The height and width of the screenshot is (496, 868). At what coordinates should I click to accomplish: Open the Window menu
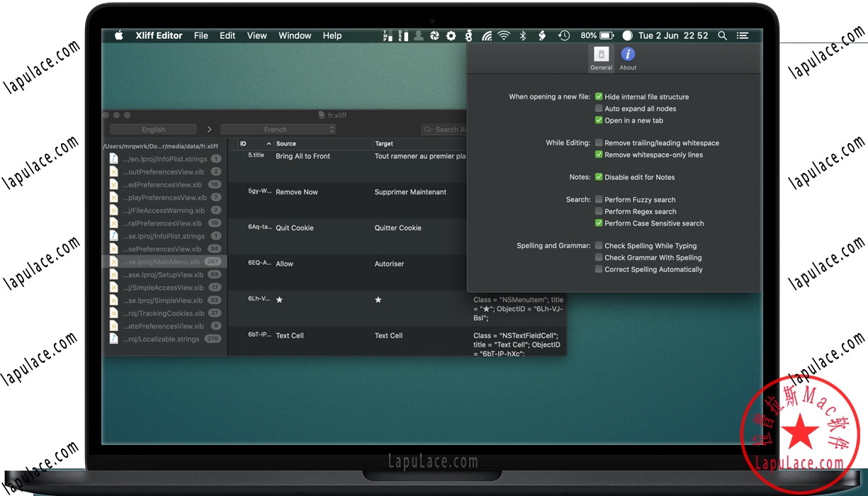[x=295, y=35]
